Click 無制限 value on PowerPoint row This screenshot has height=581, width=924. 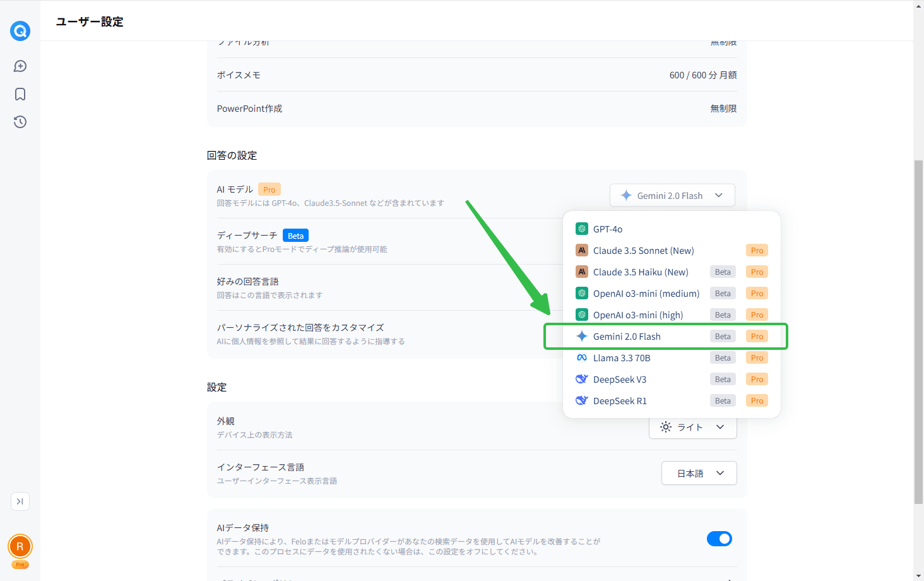pos(723,109)
